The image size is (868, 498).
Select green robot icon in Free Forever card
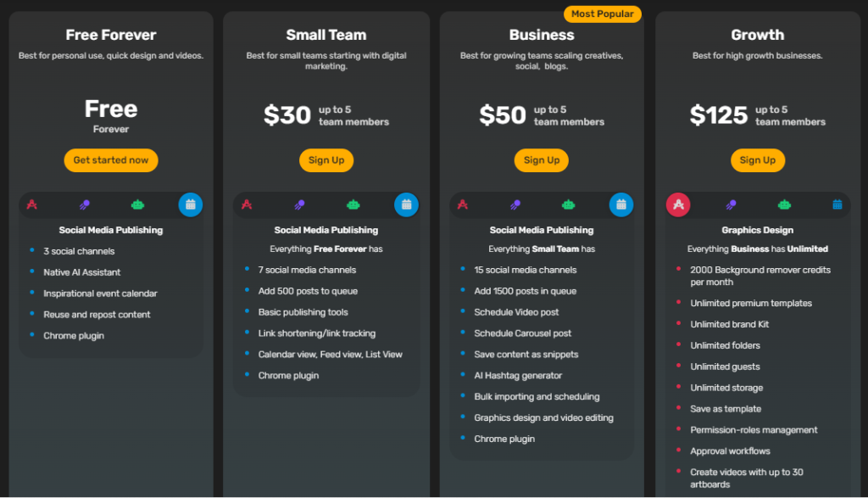[x=138, y=205]
